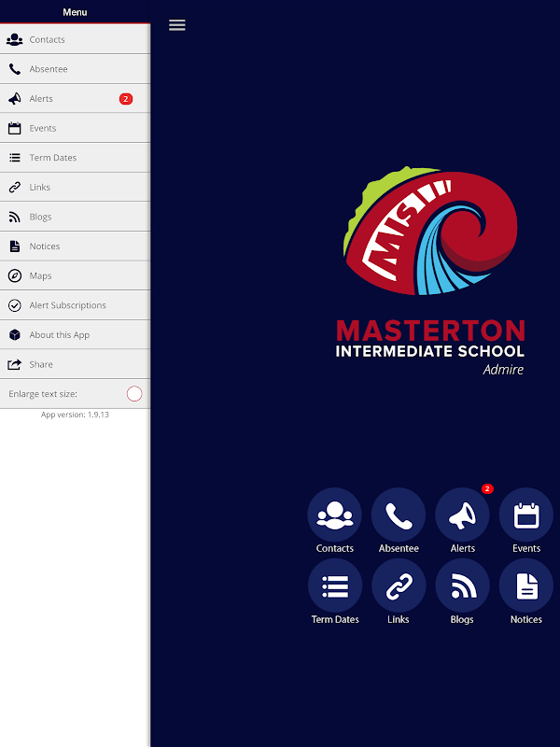This screenshot has width=560, height=747.
Task: Select Absentee menu entry
Action: click(x=75, y=69)
